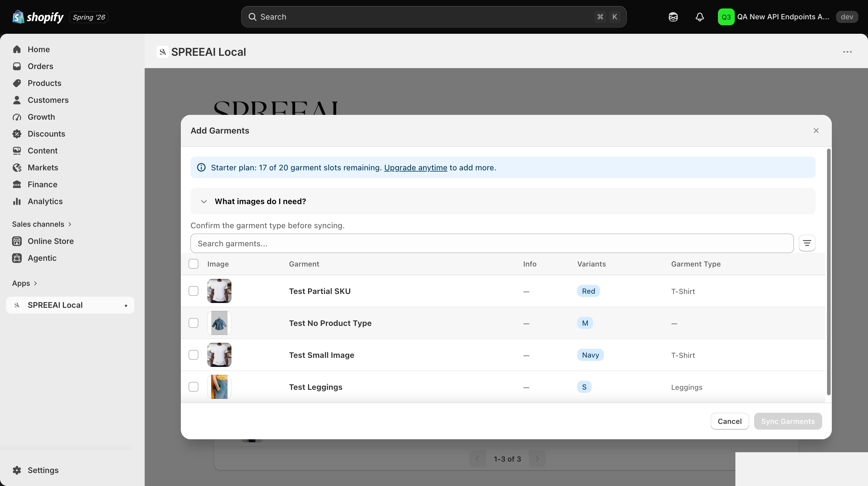Viewport: 868px width, 486px height.
Task: Follow the 'Upgrade anytime' link
Action: click(x=416, y=168)
